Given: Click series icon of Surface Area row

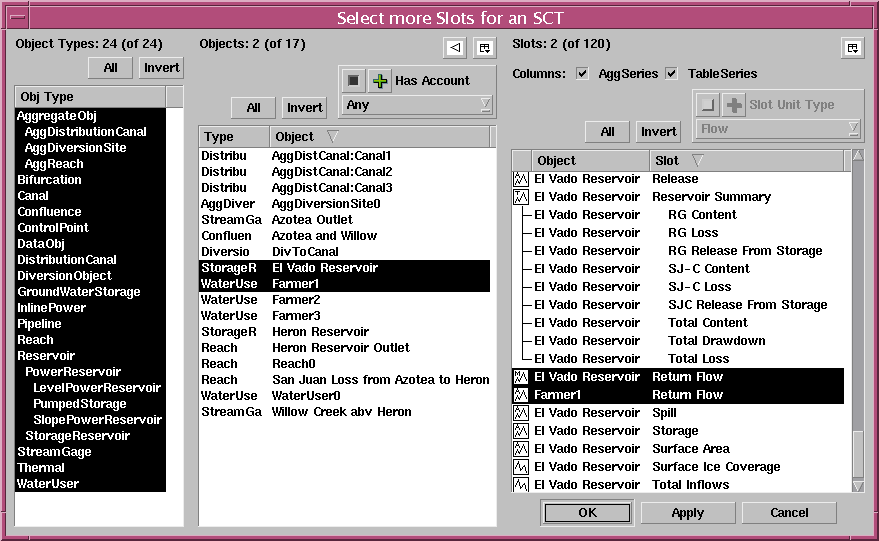Looking at the screenshot, I should point(521,448).
